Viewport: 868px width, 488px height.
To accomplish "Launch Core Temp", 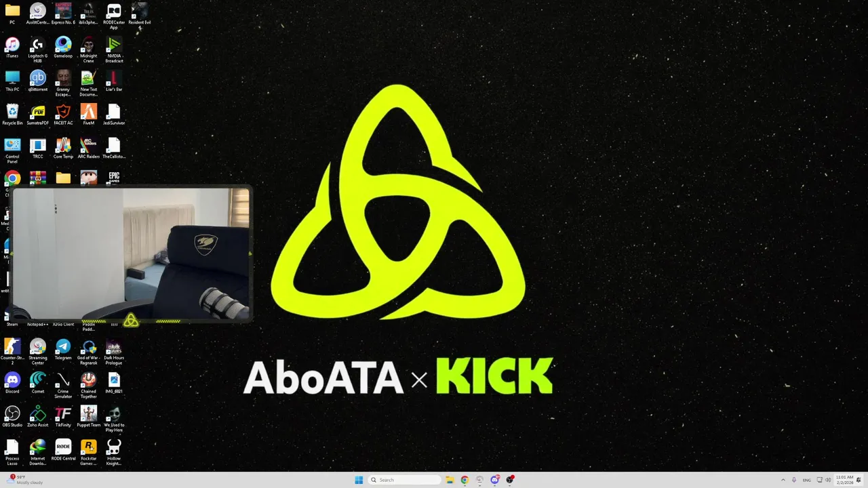I will tap(63, 148).
